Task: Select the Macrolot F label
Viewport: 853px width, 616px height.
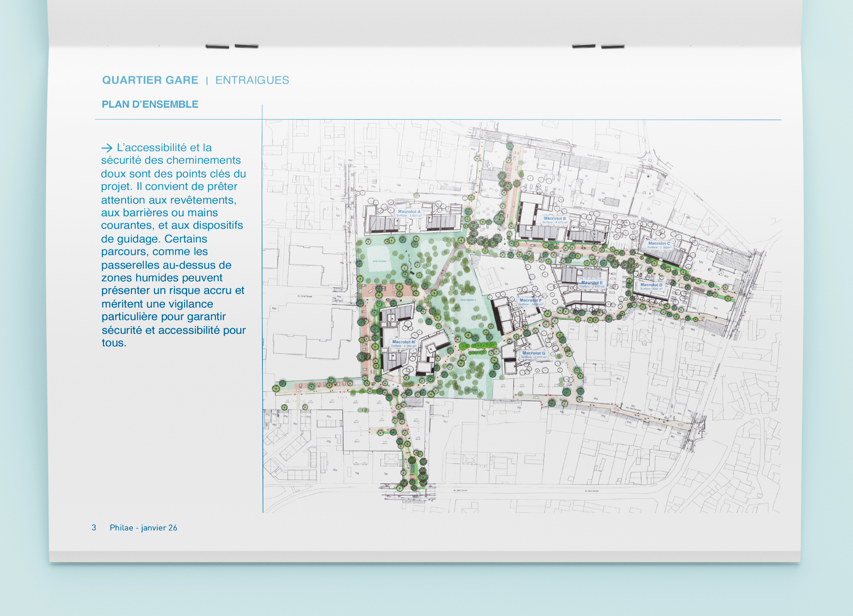Action: point(530,300)
